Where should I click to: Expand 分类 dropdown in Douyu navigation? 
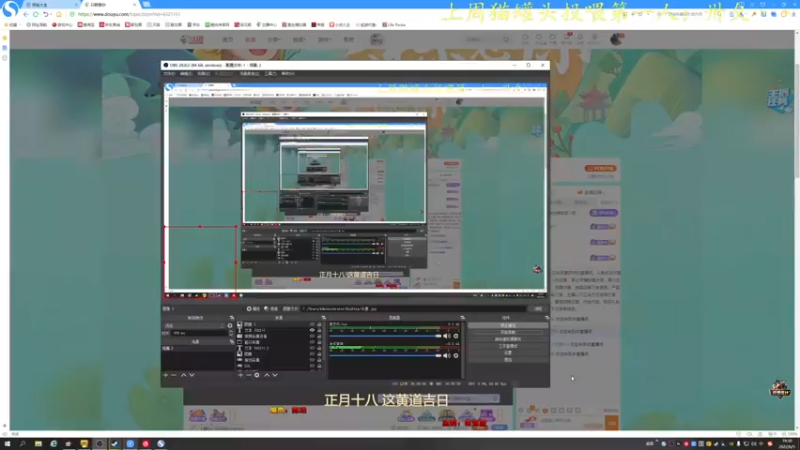coord(274,40)
